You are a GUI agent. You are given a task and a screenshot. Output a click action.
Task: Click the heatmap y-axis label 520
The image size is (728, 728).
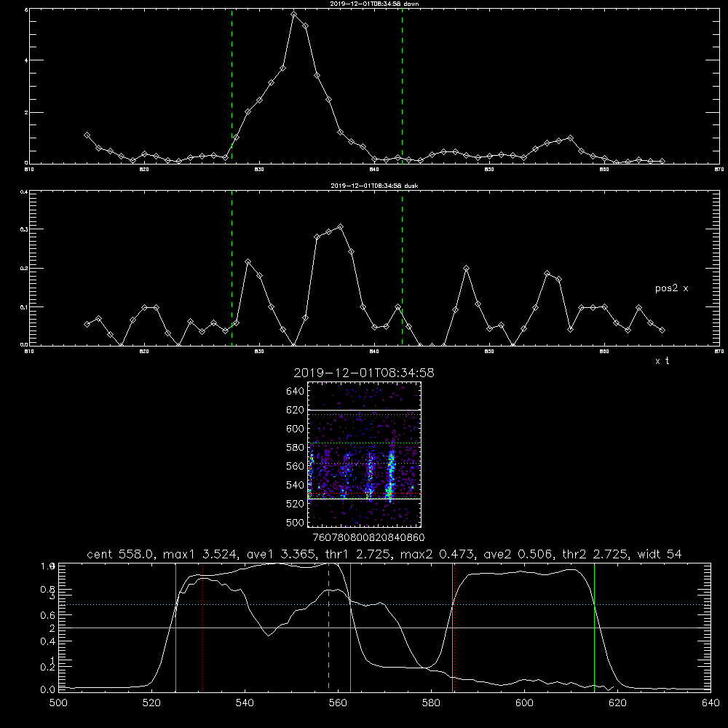point(296,504)
